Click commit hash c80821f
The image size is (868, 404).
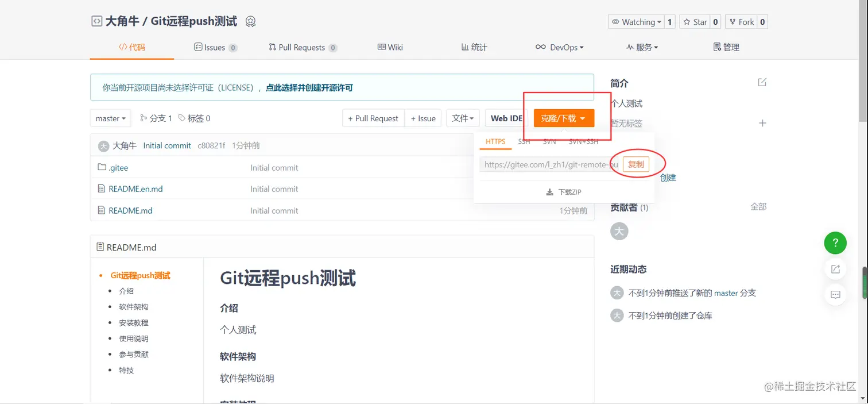[211, 146]
